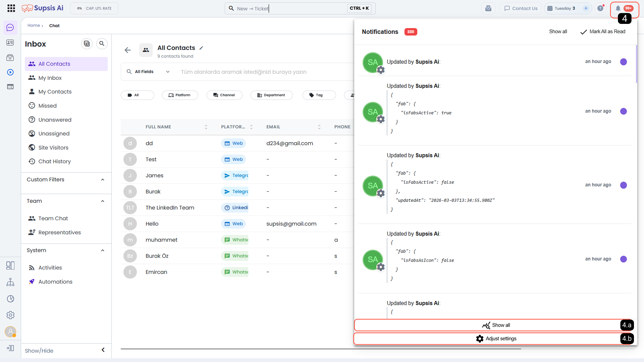Open the All Fields dropdown
The height and width of the screenshot is (362, 644).
(148, 72)
